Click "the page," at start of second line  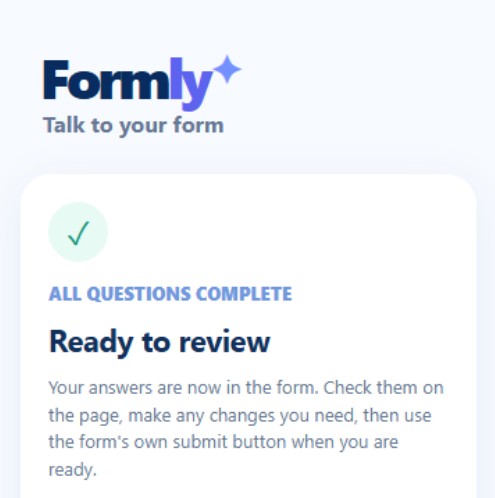click(x=86, y=416)
